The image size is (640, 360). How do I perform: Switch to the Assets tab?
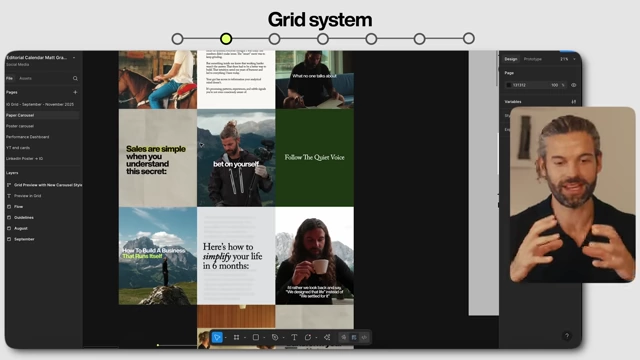click(x=25, y=78)
